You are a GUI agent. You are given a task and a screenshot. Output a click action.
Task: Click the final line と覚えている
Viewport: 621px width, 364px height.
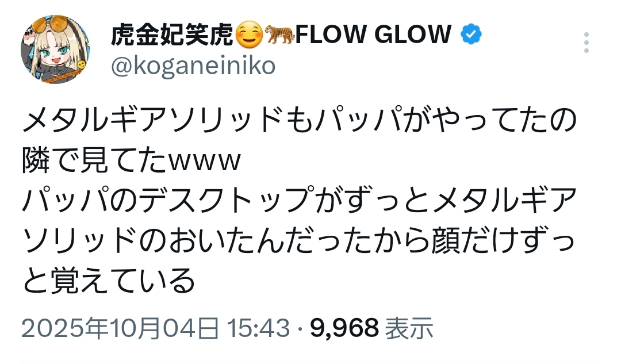point(109,281)
